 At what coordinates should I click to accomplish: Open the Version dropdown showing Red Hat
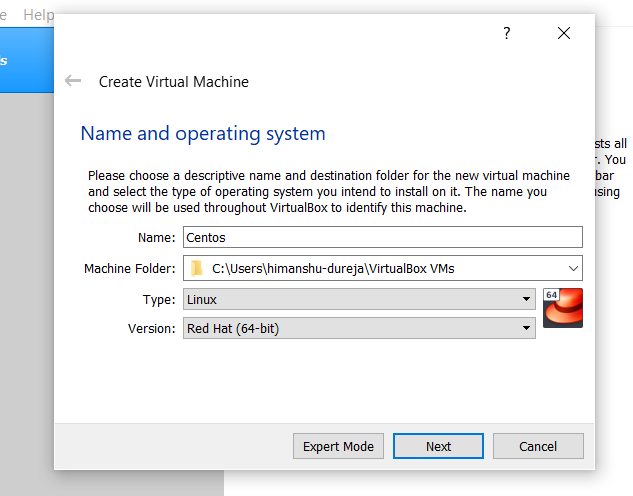[x=359, y=328]
